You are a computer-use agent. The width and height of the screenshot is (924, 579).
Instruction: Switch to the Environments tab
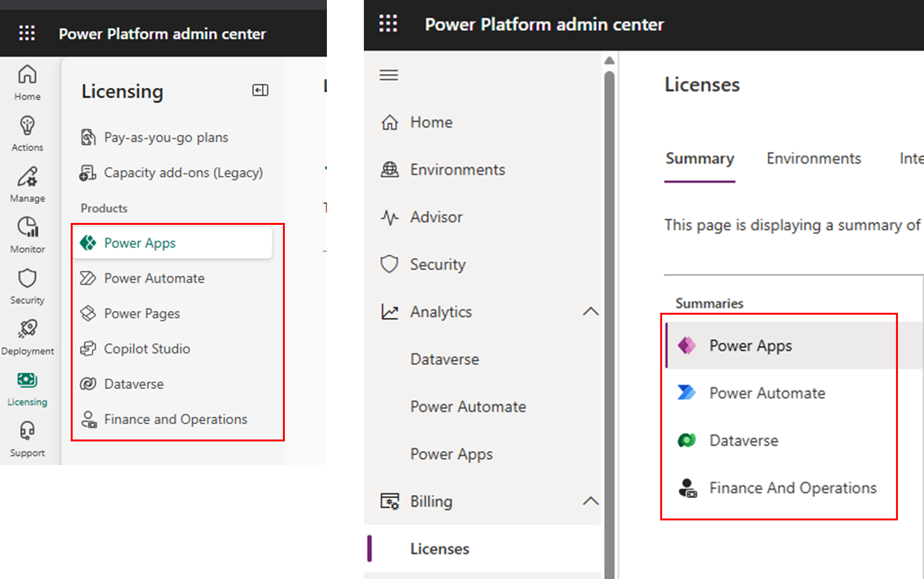pos(814,159)
